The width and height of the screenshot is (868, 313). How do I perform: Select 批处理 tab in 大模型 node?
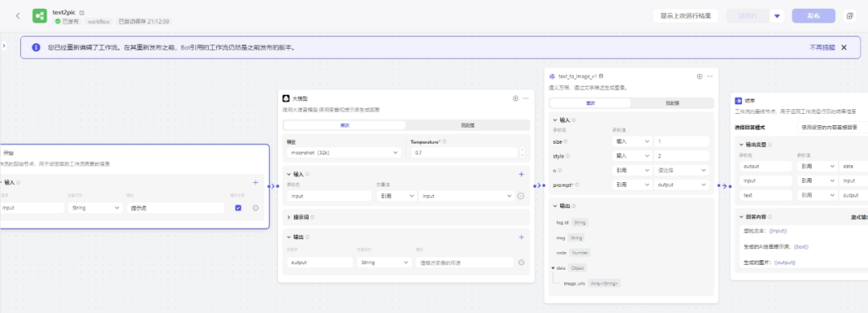(468, 125)
